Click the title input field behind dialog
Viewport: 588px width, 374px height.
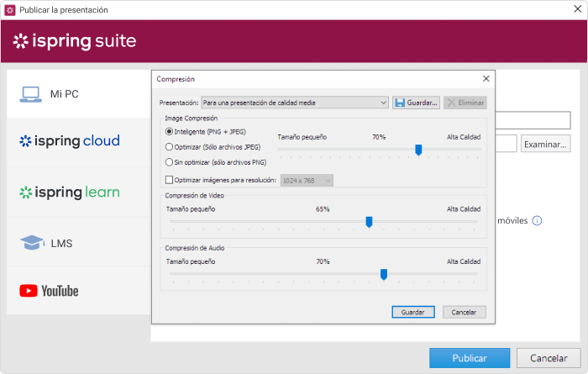click(533, 120)
